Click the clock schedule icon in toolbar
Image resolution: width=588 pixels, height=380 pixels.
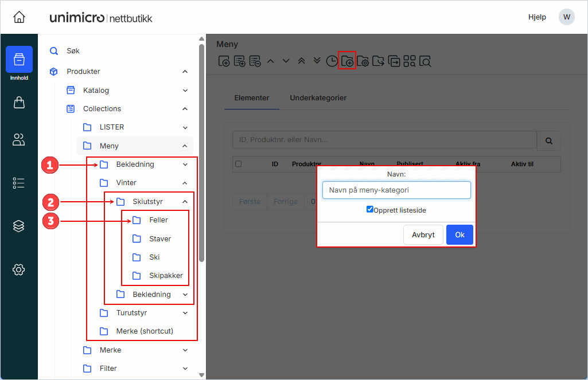[332, 61]
